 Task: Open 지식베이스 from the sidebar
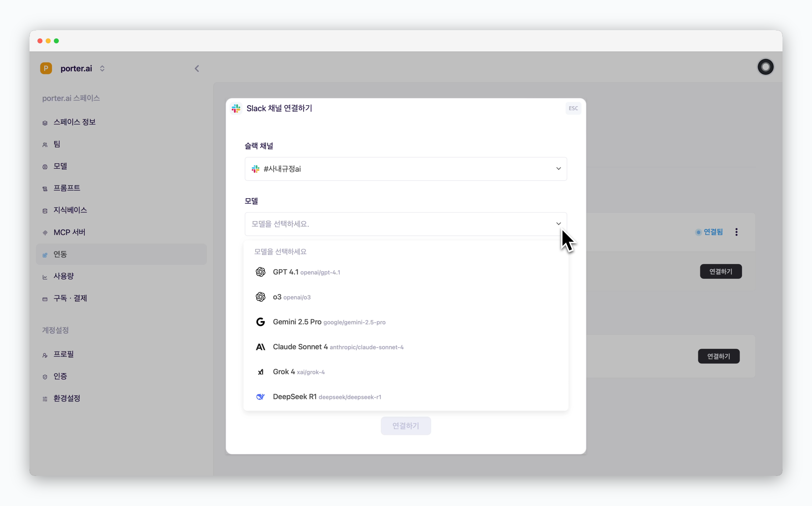coord(121,210)
